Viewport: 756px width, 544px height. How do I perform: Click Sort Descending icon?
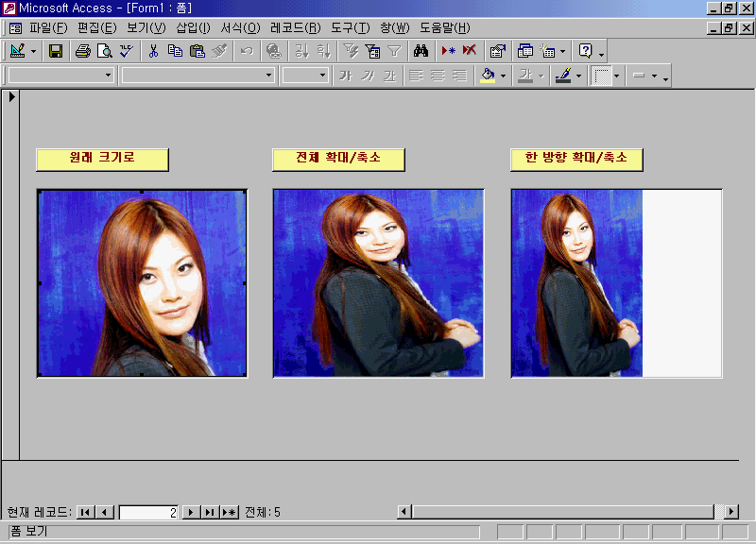click(323, 51)
